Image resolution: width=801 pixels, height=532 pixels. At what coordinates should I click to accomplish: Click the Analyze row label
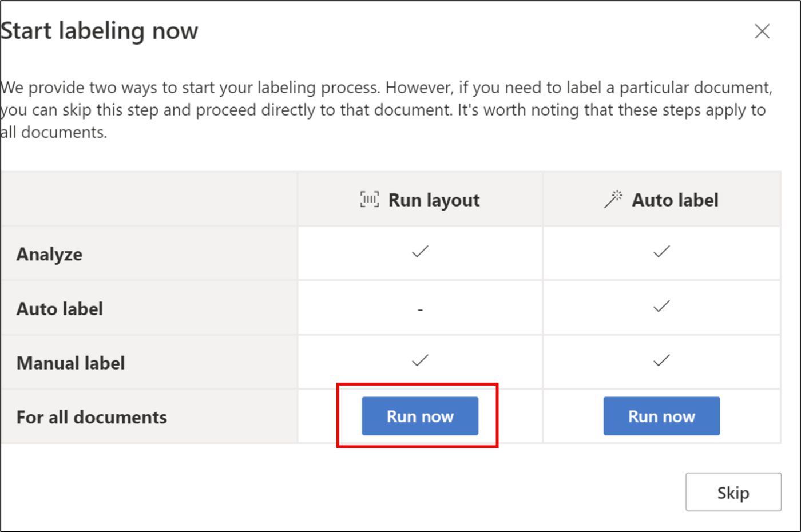click(x=49, y=254)
